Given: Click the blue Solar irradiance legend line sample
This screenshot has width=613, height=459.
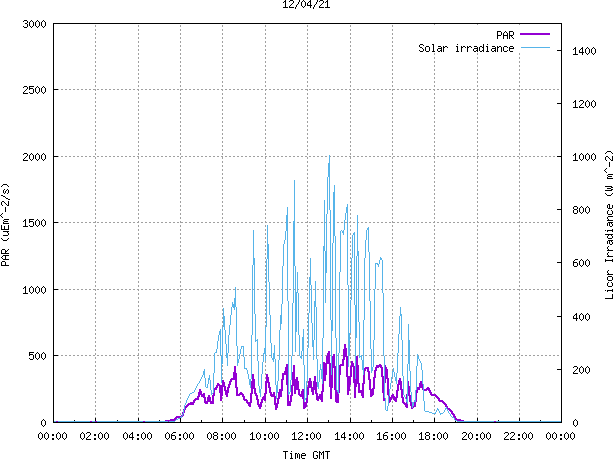Looking at the screenshot, I should (x=535, y=48).
